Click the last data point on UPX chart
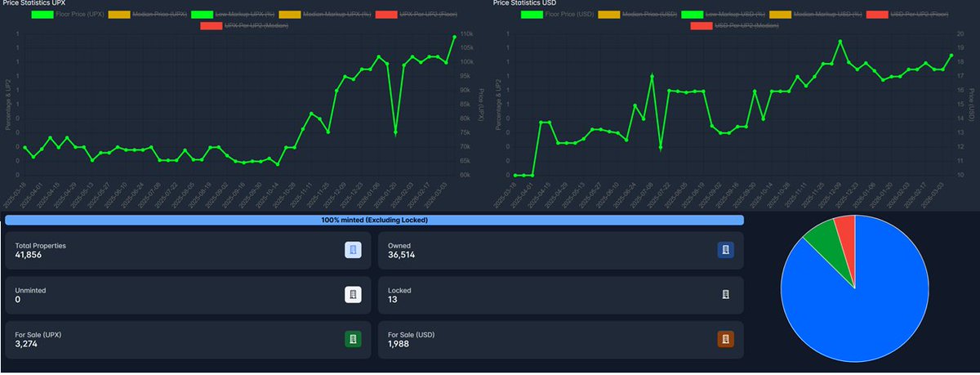The height and width of the screenshot is (375, 980). coord(455,37)
